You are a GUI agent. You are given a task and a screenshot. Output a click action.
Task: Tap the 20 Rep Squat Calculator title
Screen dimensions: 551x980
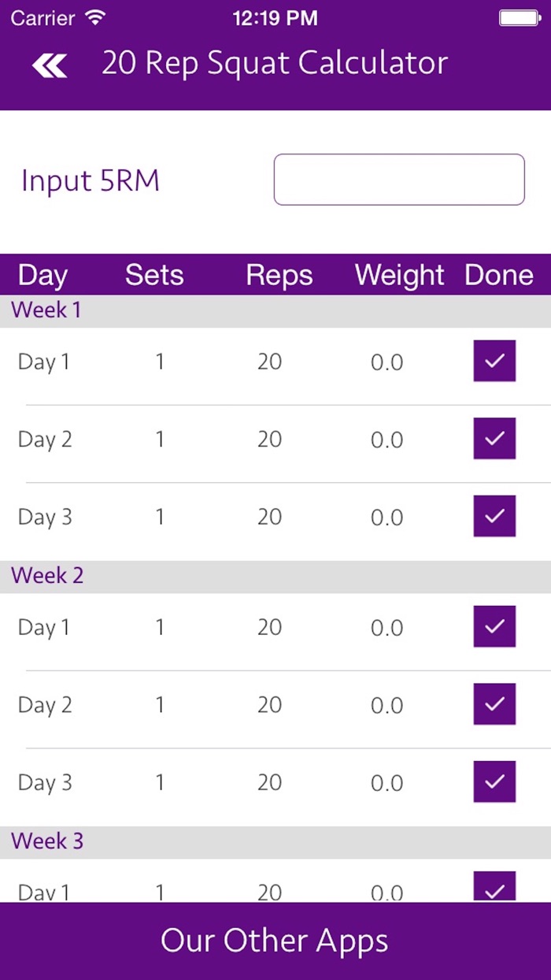point(275,63)
